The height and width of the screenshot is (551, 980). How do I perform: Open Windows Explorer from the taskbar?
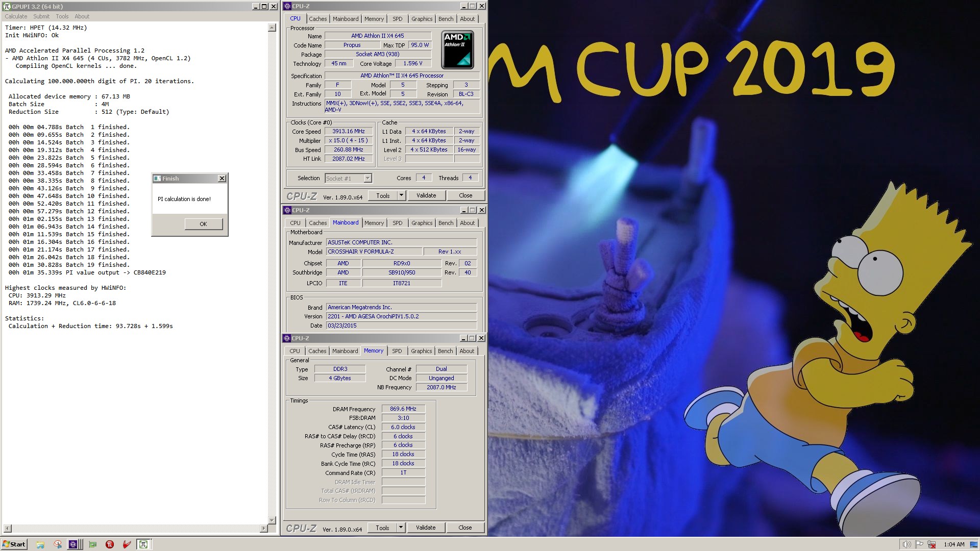(40, 544)
